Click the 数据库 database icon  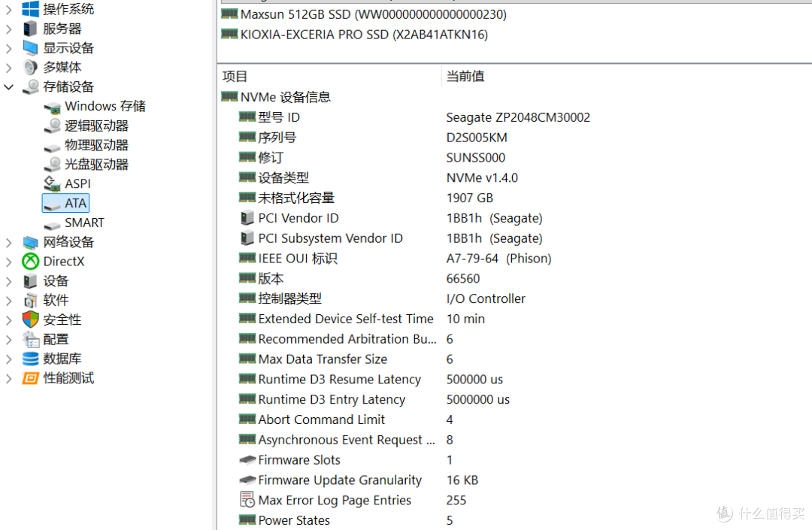click(x=31, y=359)
